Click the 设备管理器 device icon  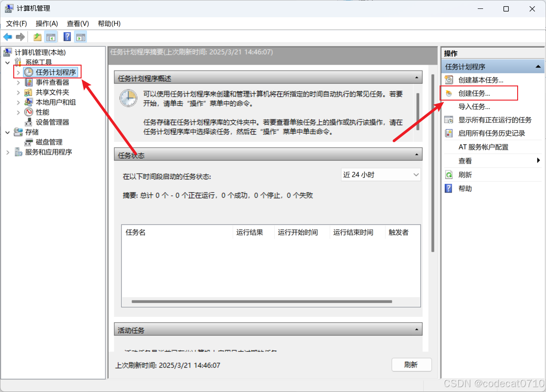[28, 122]
